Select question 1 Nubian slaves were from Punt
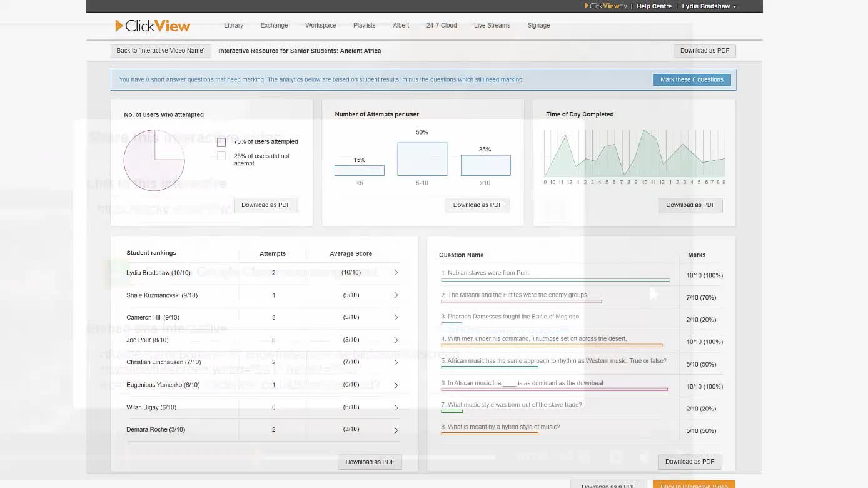Screen dimensions: 868x488 (486, 273)
